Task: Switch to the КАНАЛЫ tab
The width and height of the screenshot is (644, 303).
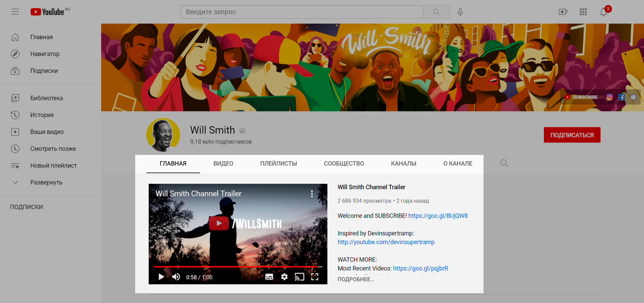Action: (x=404, y=164)
